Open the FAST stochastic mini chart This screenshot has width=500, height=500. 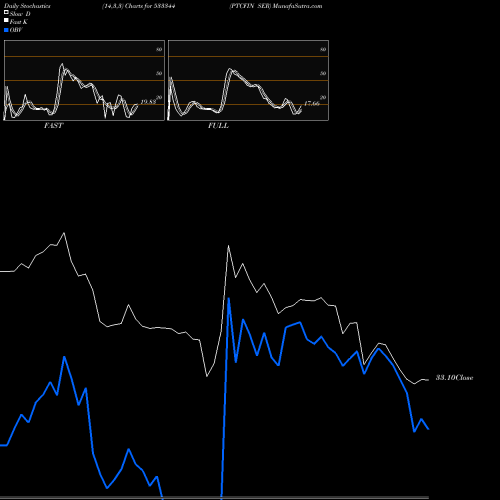point(84,80)
